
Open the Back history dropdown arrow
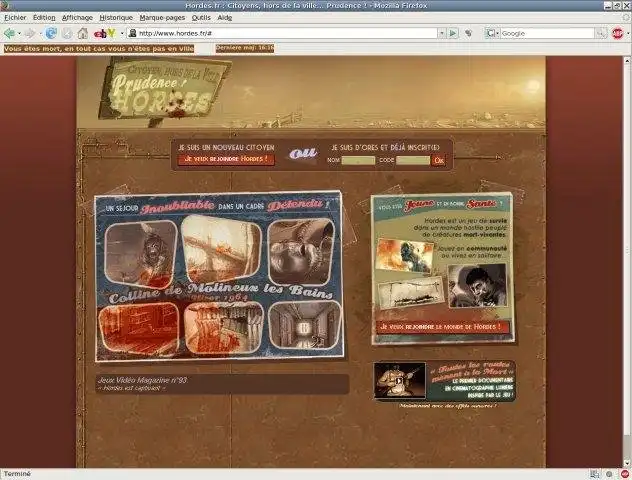19,34
